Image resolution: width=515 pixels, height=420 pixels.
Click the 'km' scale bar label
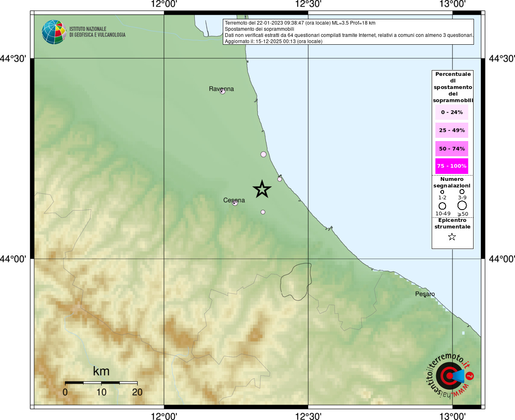pyautogui.click(x=101, y=371)
